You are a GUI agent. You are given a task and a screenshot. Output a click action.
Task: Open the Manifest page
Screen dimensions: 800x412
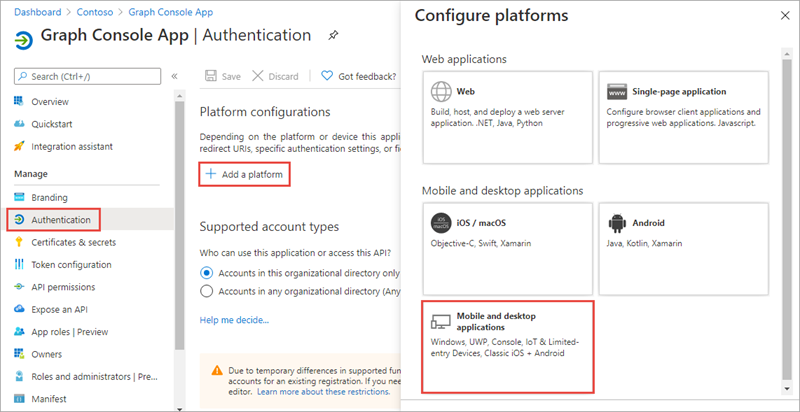pyautogui.click(x=49, y=399)
